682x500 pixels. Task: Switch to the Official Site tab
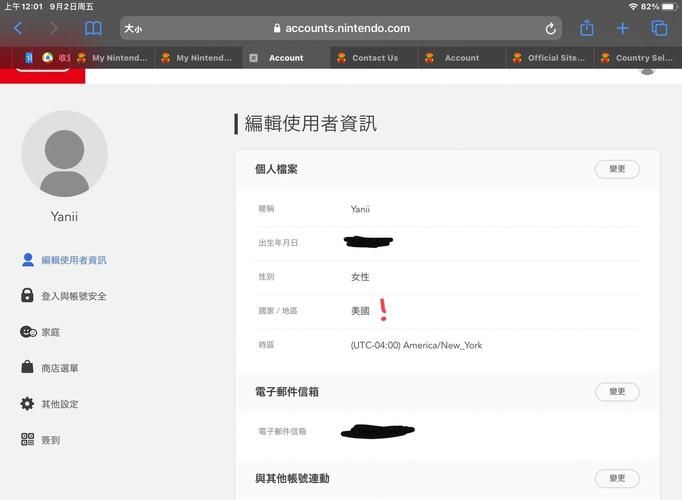pos(550,58)
